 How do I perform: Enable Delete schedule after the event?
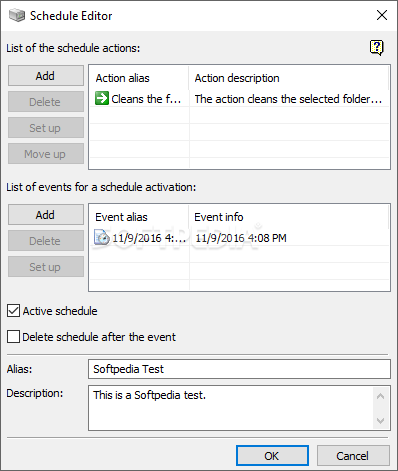pyautogui.click(x=13, y=337)
